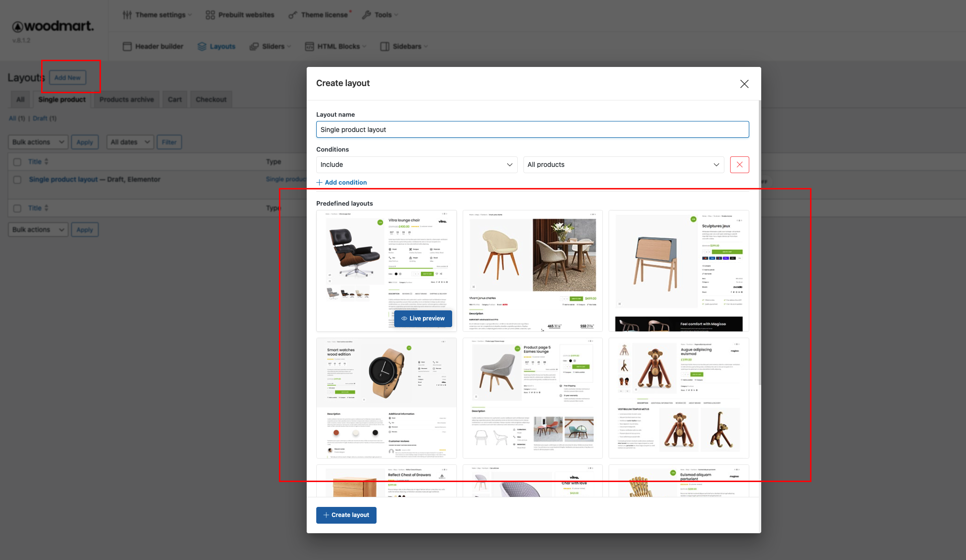Switch to the Checkout tab
The height and width of the screenshot is (560, 966).
211,99
